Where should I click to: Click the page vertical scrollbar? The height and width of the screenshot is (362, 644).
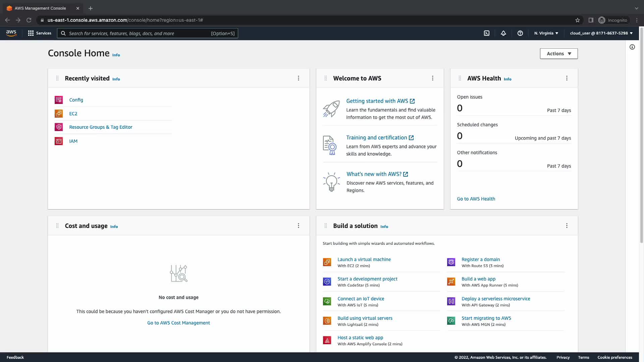click(641, 134)
